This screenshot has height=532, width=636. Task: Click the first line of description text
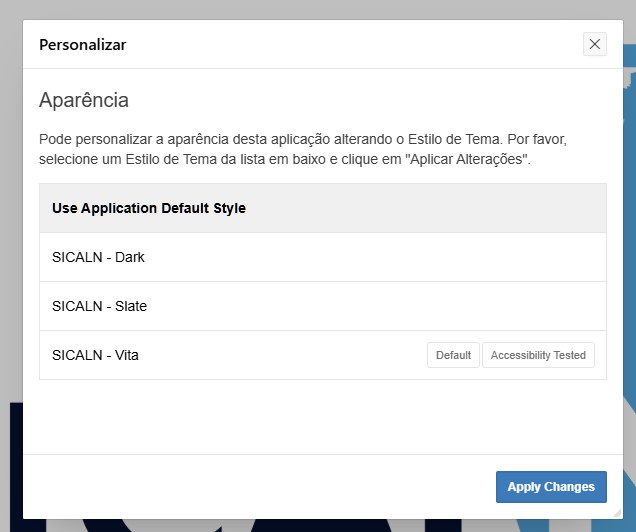[x=316, y=139]
